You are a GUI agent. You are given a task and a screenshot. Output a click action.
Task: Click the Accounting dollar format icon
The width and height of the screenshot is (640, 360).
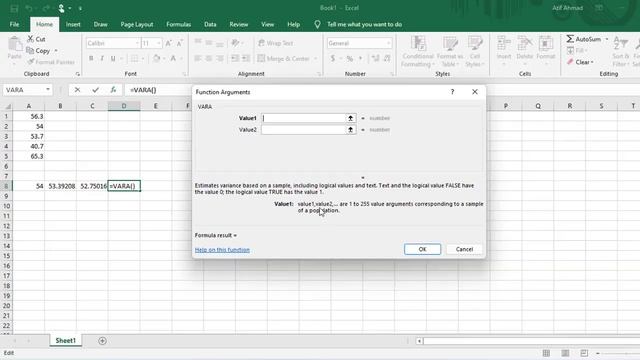[x=333, y=59]
